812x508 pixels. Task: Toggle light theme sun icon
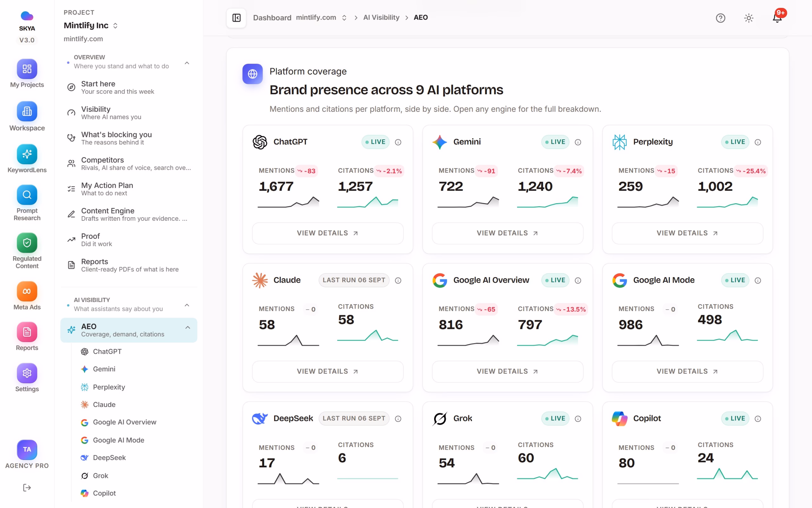point(749,18)
